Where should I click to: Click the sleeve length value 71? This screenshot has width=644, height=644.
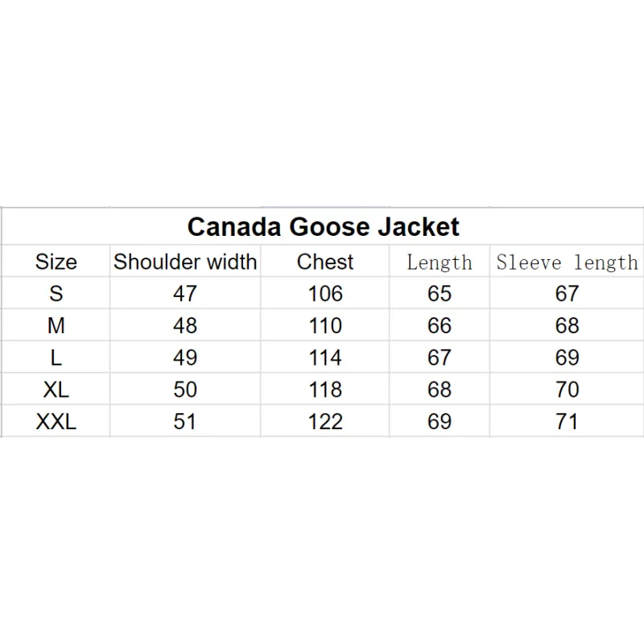[x=567, y=421]
